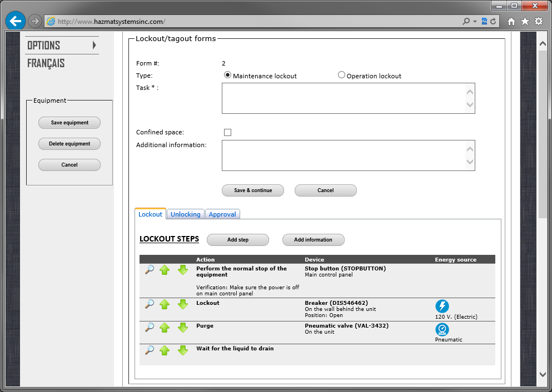
Task: View details of 'Perform the normal stop' step
Action: pos(150,270)
